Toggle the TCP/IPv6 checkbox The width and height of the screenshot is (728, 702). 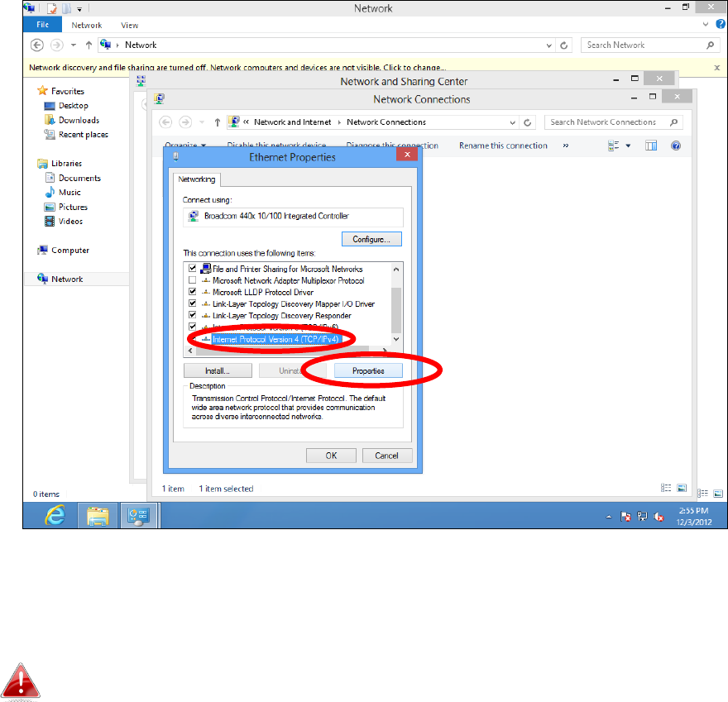point(192,326)
